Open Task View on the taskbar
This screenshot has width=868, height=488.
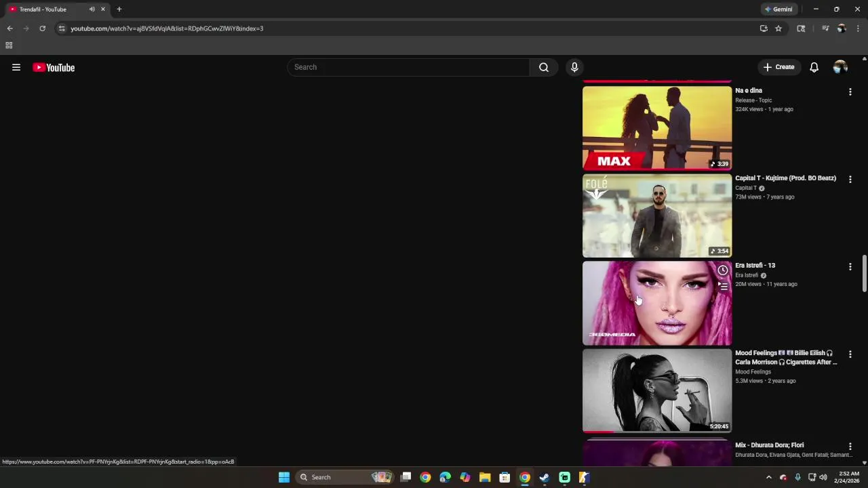(x=406, y=477)
